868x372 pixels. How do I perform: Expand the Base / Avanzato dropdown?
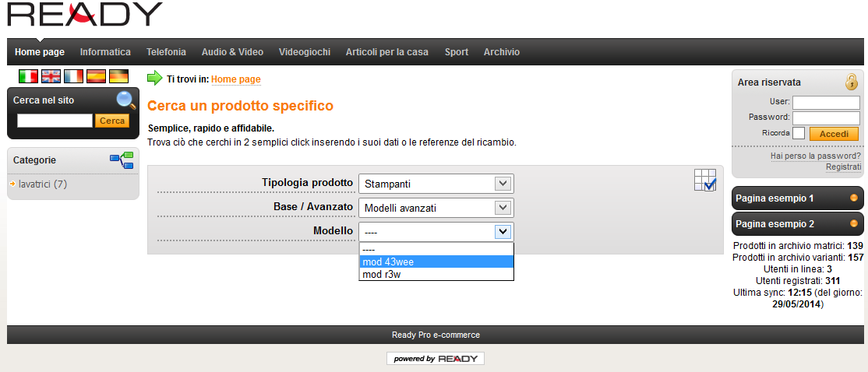[x=436, y=208]
